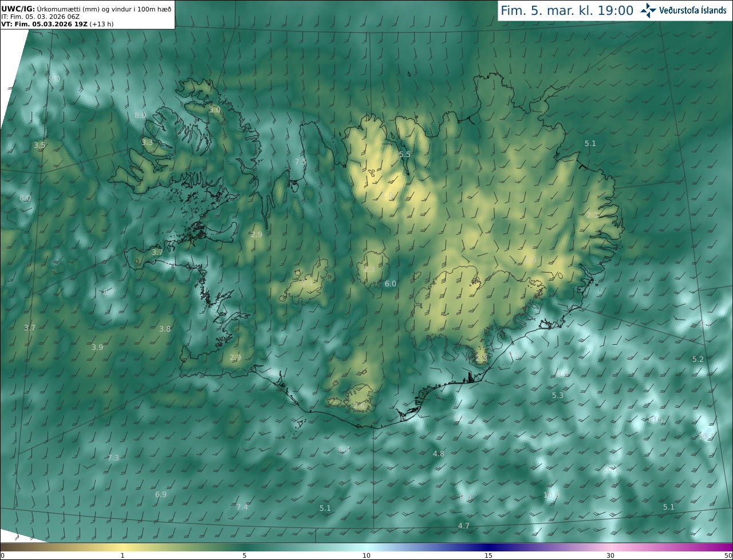Click the Veðurstofa Íslands logo icon

click(x=648, y=10)
